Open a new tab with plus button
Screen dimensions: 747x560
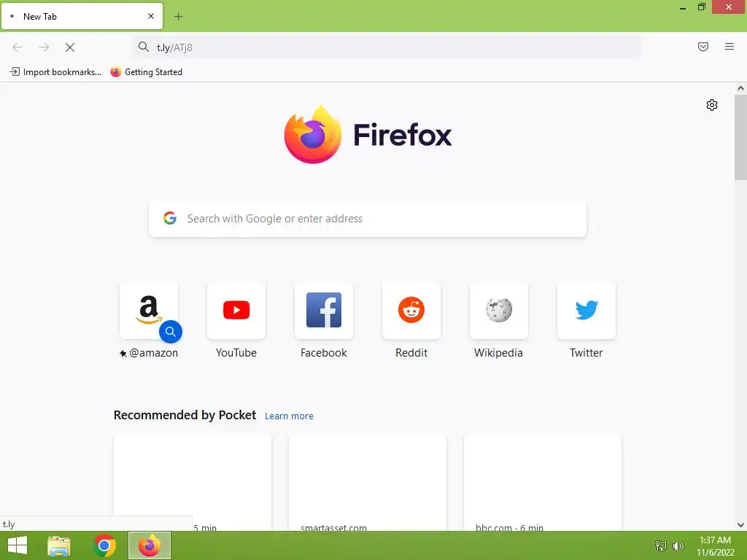point(178,17)
